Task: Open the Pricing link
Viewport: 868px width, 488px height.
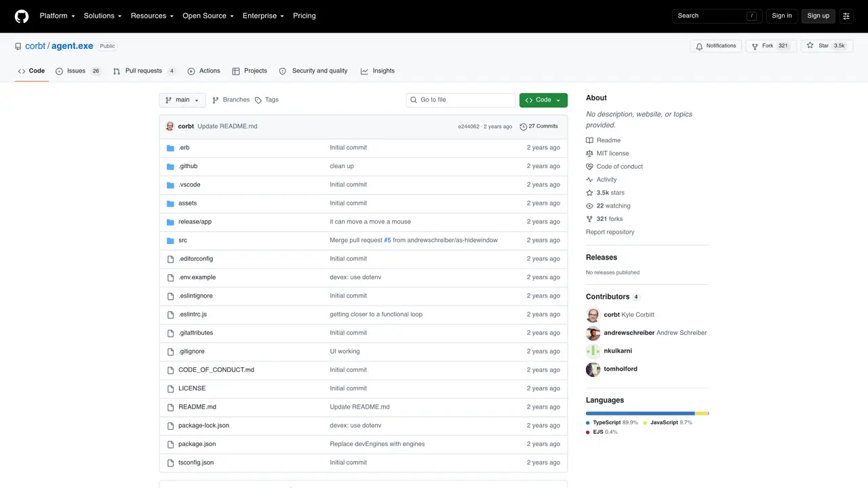Action: [304, 16]
